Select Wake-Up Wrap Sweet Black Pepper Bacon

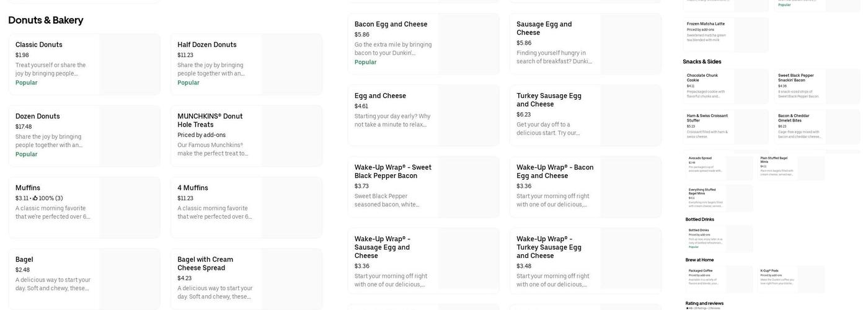tap(392, 172)
